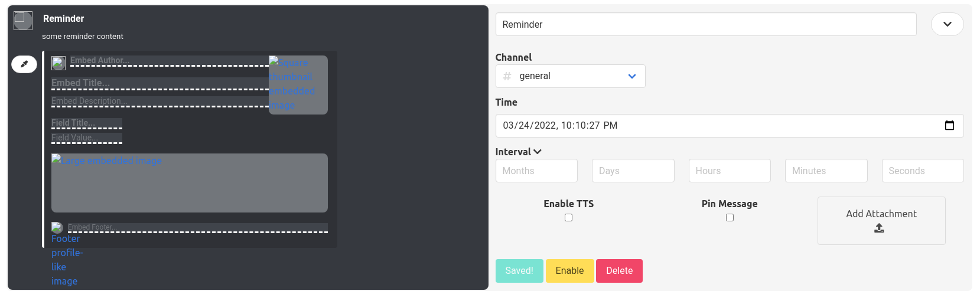This screenshot has height=291, width=980.
Task: Click the embed author icon image
Action: (58, 63)
